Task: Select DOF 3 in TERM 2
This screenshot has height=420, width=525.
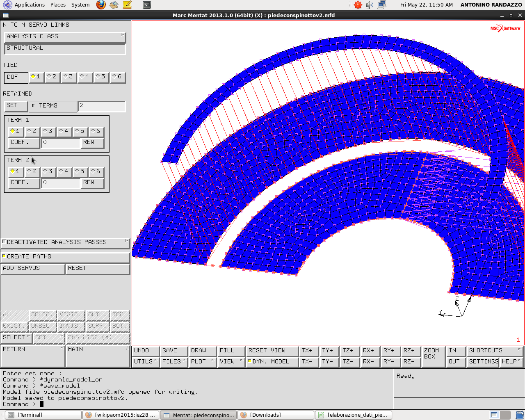Action: (x=48, y=171)
